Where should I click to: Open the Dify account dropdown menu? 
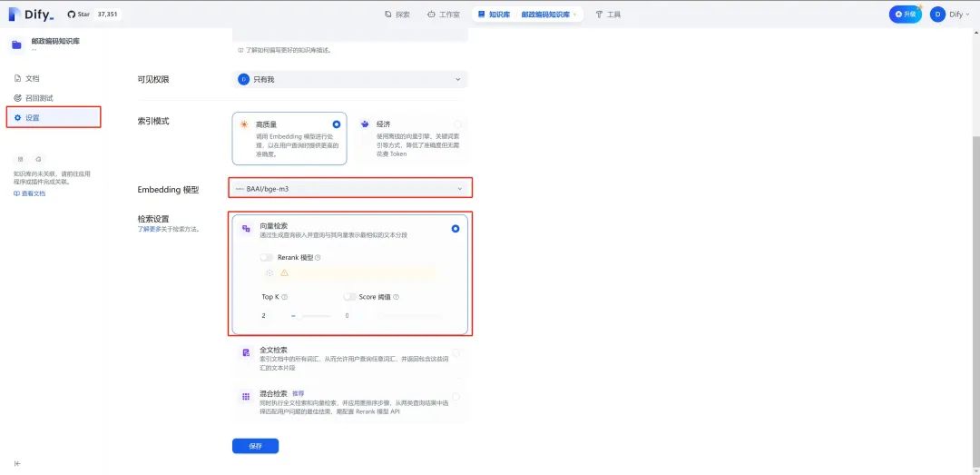960,14
